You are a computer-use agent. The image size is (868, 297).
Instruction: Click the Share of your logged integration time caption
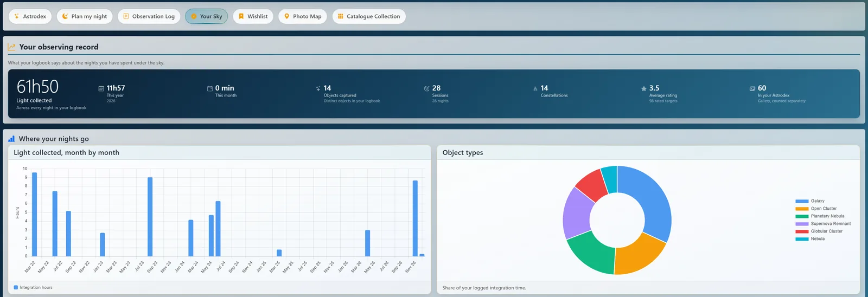[484, 288]
